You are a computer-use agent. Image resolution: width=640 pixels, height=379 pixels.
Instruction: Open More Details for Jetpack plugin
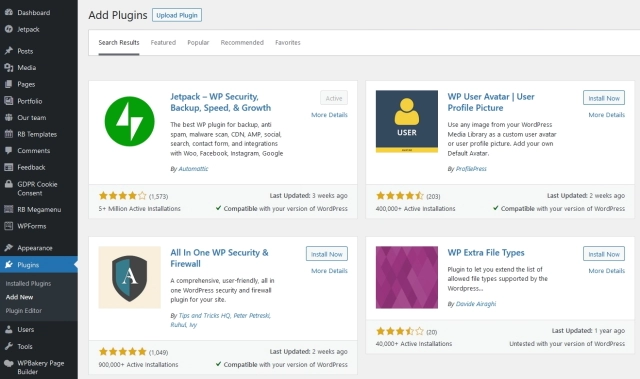[x=329, y=115]
